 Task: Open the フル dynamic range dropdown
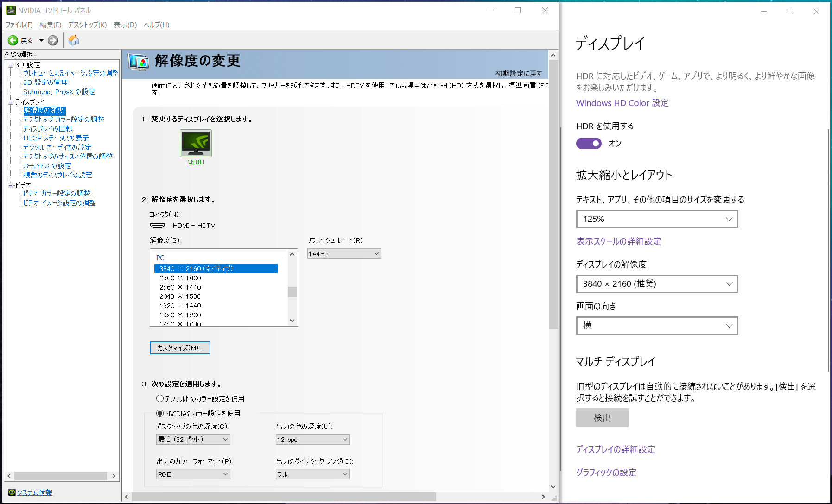pos(312,474)
